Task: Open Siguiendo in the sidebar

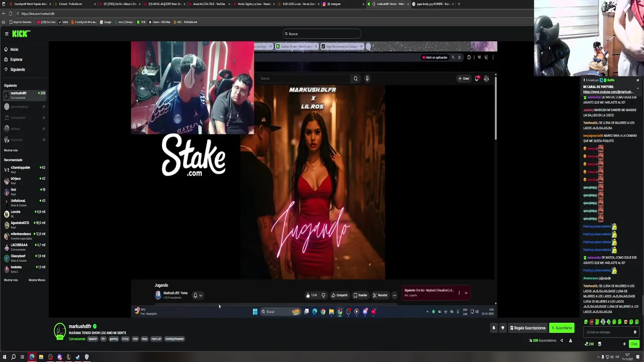Action: tap(17, 69)
